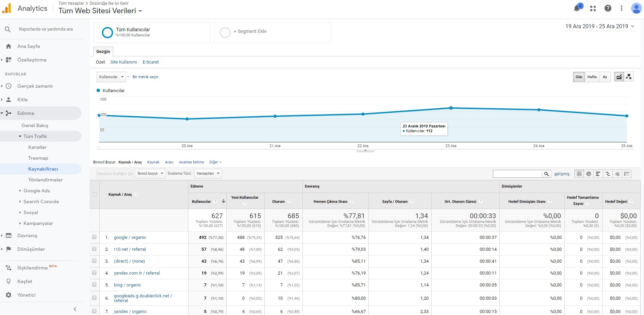The height and width of the screenshot is (315, 644).
Task: Switch chart to Hafta view
Action: (592, 77)
